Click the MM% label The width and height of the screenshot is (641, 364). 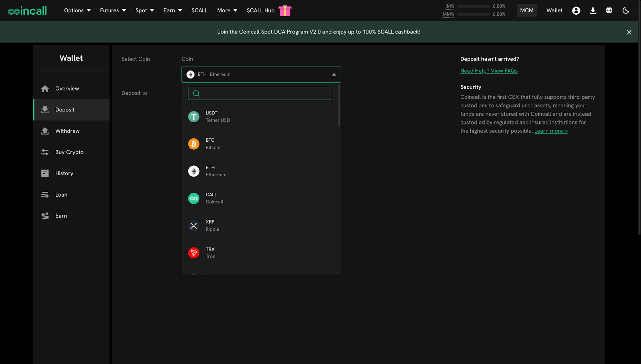coord(448,14)
